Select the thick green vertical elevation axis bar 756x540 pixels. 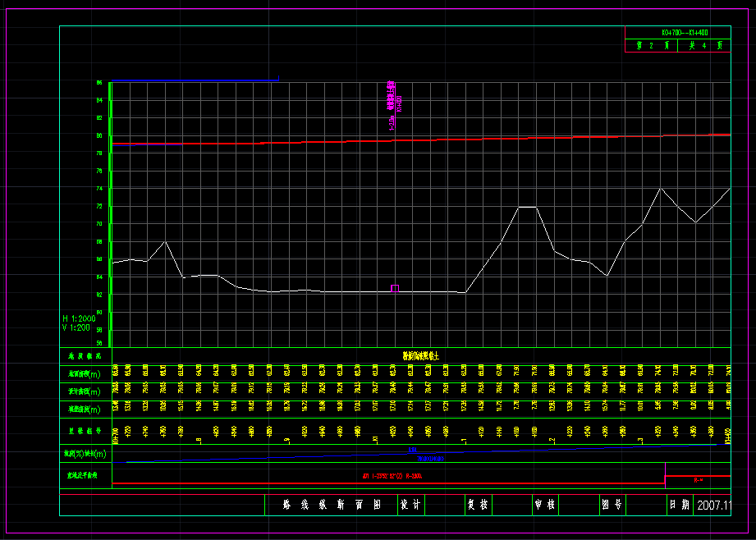pyautogui.click(x=110, y=213)
